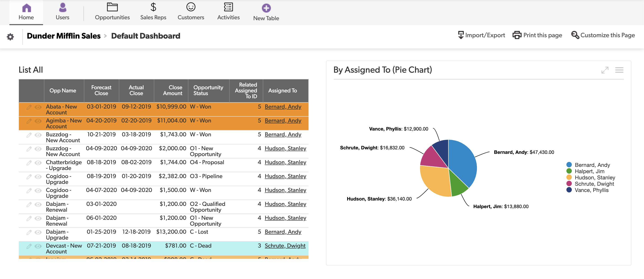Edit the Dabjam - Upgrade row

[x=29, y=232]
